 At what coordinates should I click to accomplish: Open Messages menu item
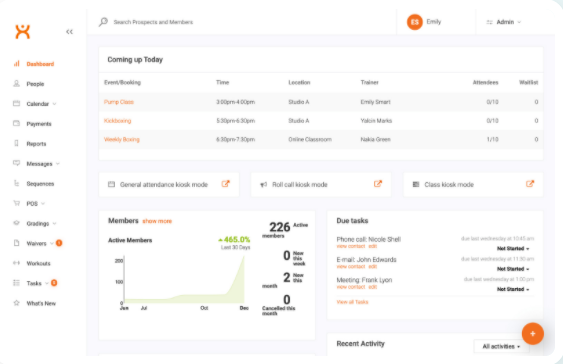[x=39, y=164]
